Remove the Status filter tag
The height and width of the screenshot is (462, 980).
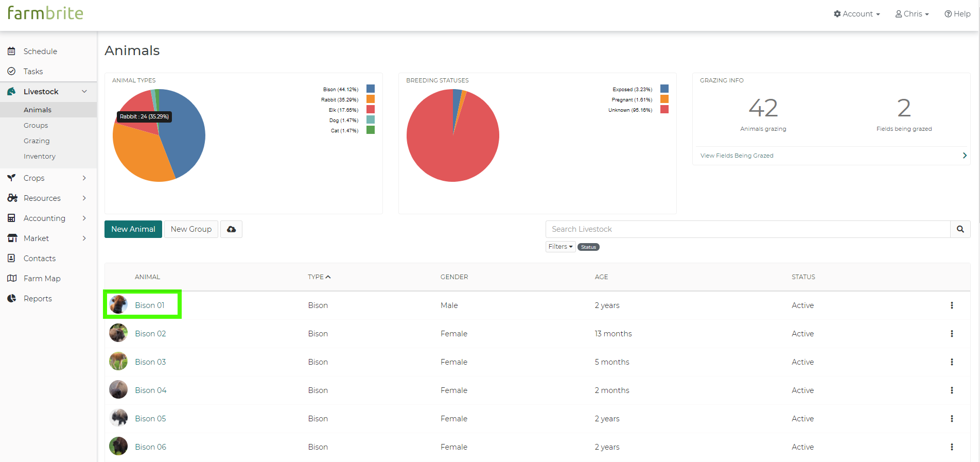click(588, 247)
